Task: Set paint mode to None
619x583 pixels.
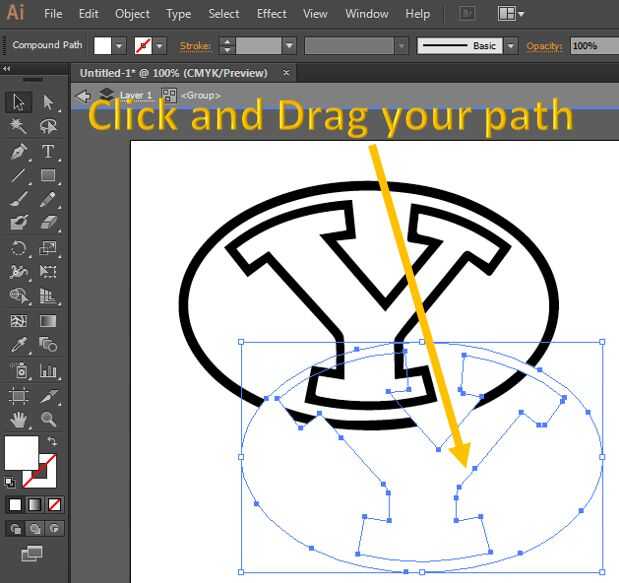Action: 54,504
